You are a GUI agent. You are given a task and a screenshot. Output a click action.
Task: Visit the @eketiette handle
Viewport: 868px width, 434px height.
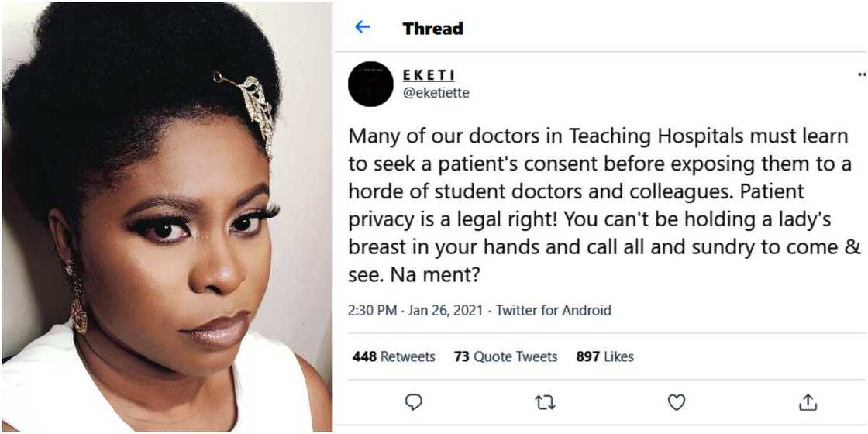436,93
